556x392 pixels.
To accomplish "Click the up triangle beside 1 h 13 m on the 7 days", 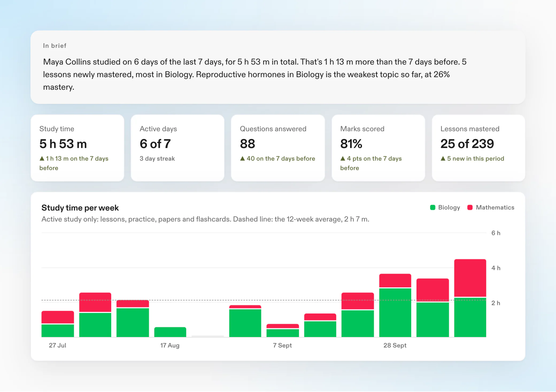I will click(x=42, y=158).
